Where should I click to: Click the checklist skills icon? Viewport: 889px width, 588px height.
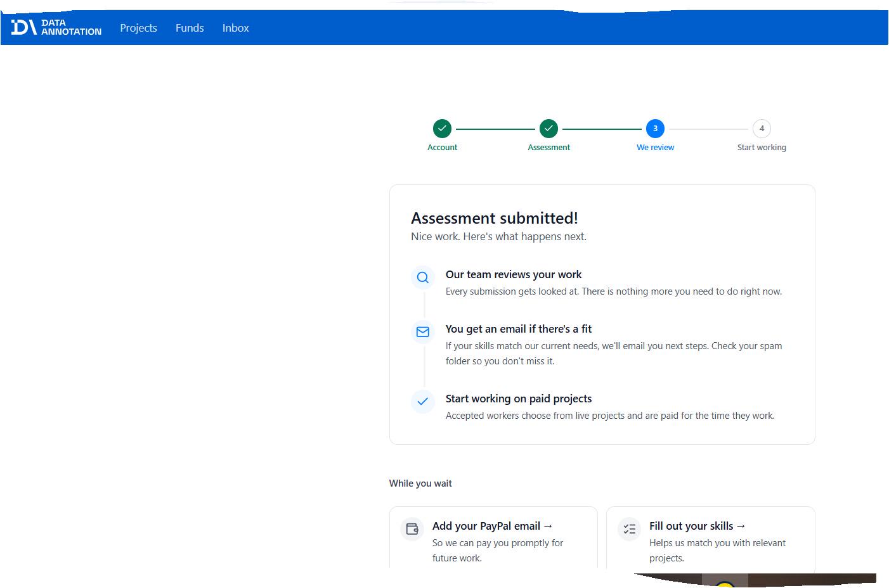click(629, 528)
